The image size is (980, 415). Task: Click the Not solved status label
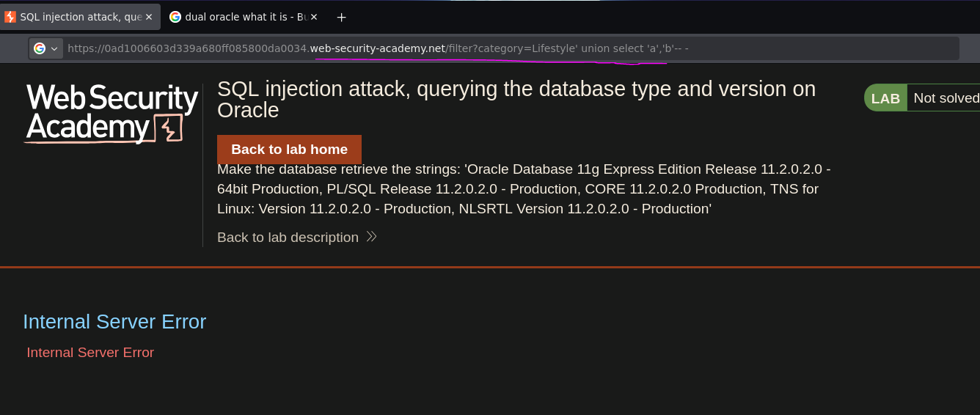point(946,98)
